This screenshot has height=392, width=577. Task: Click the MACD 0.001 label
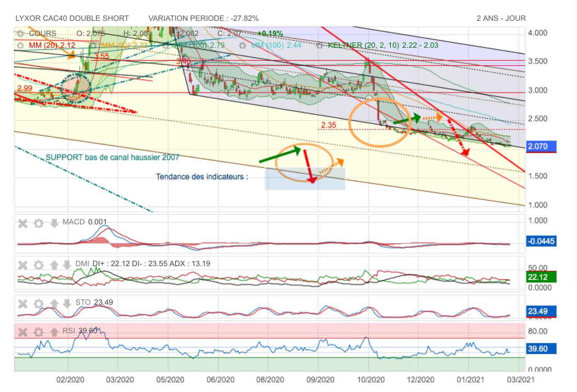[85, 222]
